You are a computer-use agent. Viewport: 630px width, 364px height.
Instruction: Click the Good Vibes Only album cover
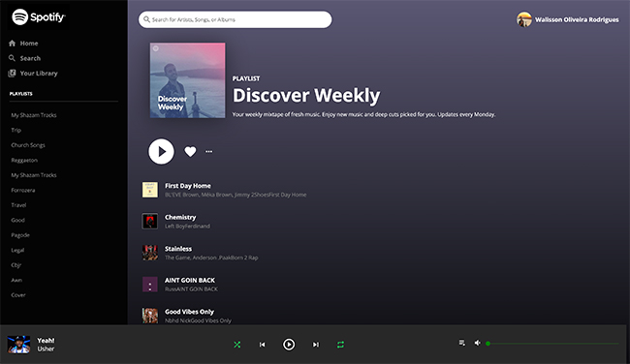coord(150,316)
